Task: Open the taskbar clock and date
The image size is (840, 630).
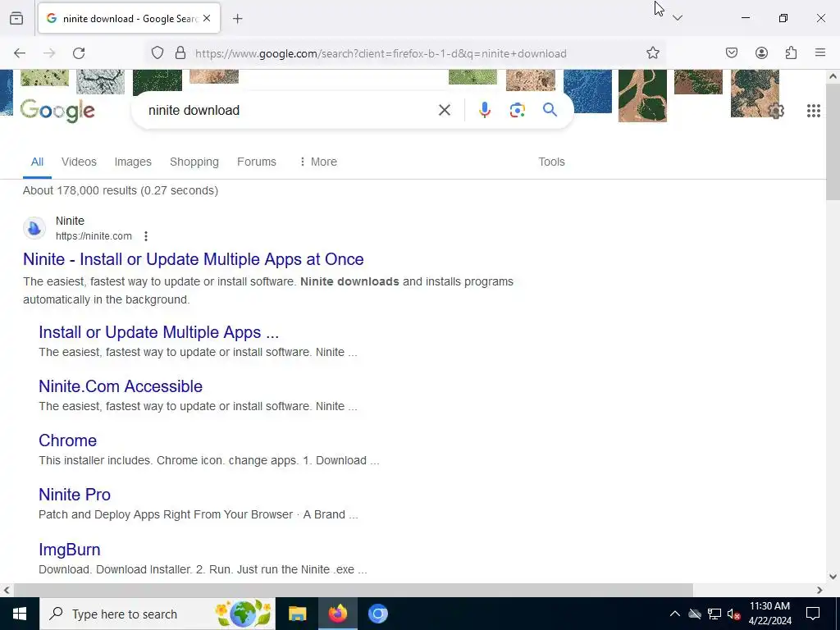Action: click(769, 614)
